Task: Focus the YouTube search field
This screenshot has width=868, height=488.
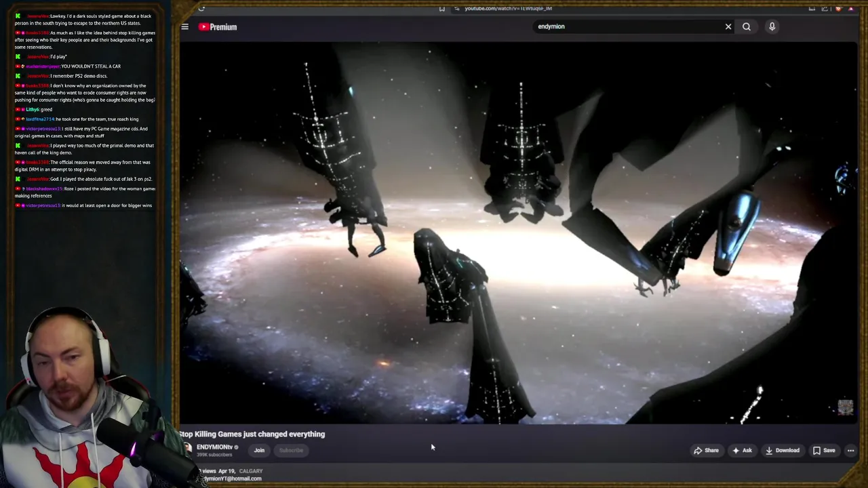Action: click(627, 26)
